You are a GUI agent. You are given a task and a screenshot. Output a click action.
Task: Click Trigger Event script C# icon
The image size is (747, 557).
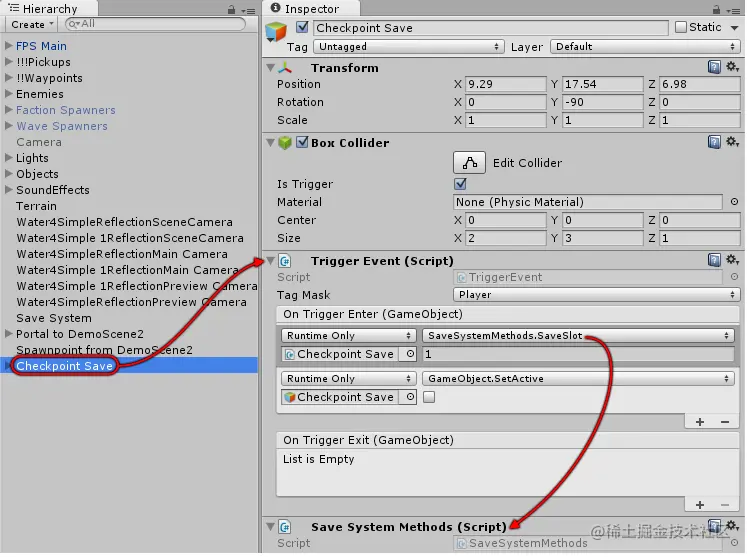[x=285, y=261]
